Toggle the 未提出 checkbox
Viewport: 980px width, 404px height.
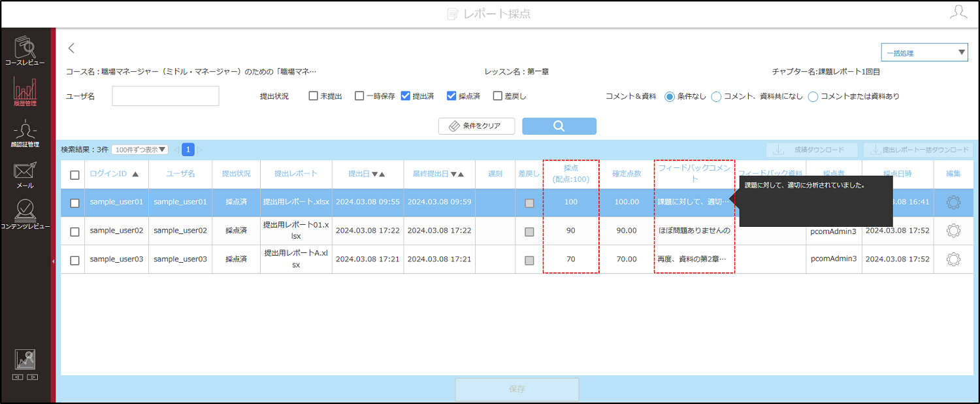pyautogui.click(x=313, y=96)
